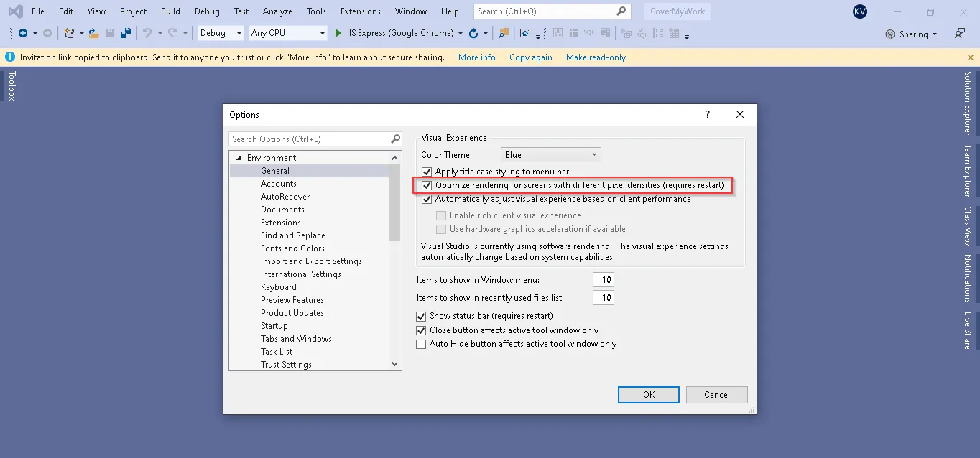Click the options tree scrollbar thumb
Viewport: 980px width, 458px height.
(x=394, y=202)
